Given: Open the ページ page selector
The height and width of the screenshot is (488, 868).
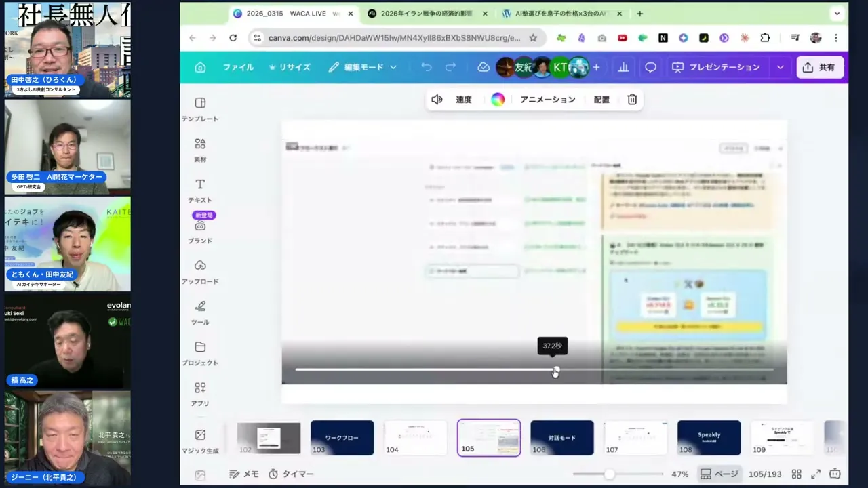Looking at the screenshot, I should [x=720, y=474].
